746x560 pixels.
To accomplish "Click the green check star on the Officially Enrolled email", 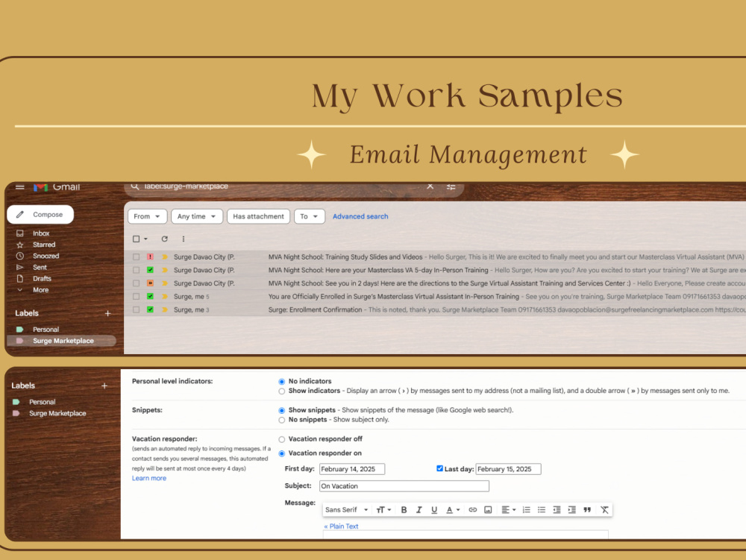I will (x=151, y=297).
